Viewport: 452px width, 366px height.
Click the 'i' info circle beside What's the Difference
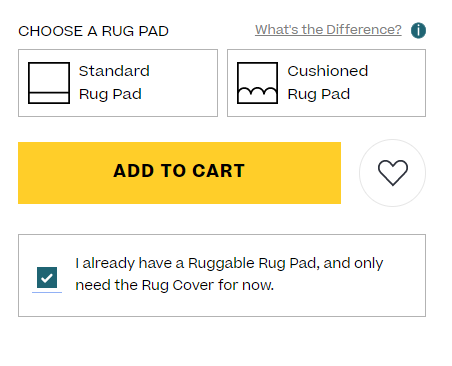(x=418, y=31)
